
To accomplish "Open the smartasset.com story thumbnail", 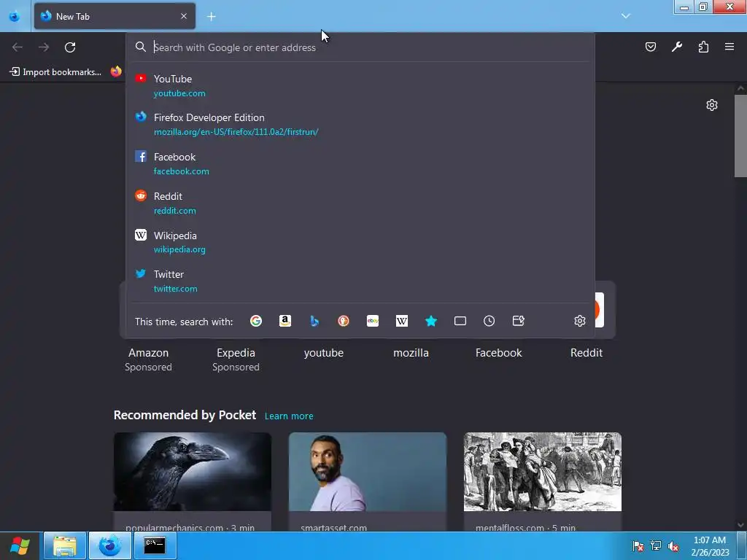I will pos(368,472).
